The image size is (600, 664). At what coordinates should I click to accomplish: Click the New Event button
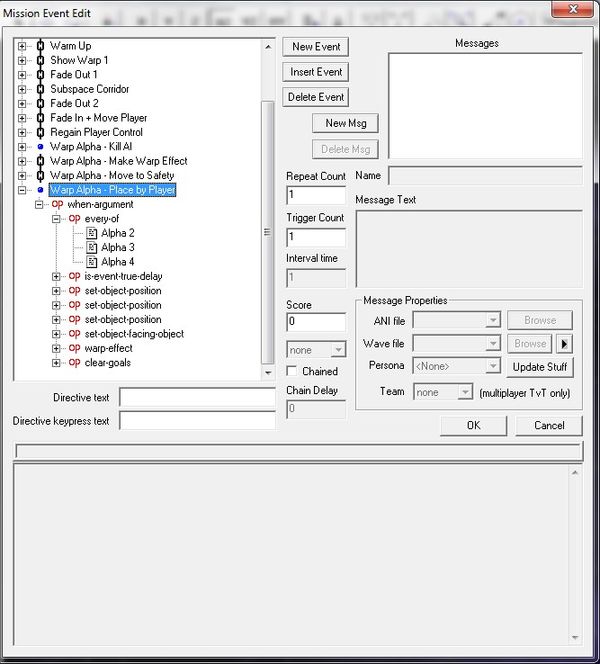tap(316, 47)
